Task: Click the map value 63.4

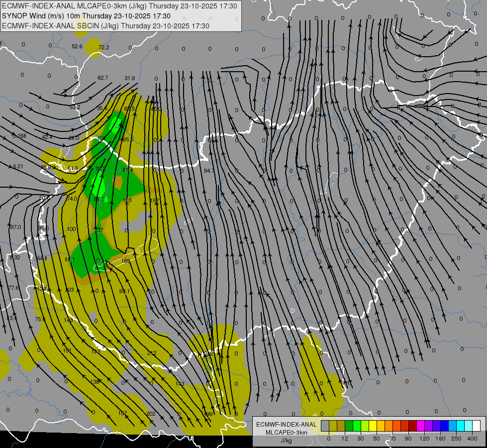Action: 12,318
